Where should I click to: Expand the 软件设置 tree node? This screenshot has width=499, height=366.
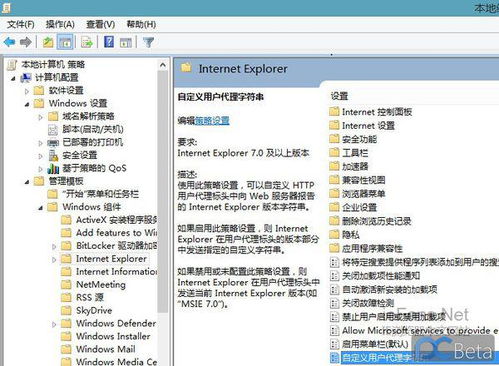point(27,91)
